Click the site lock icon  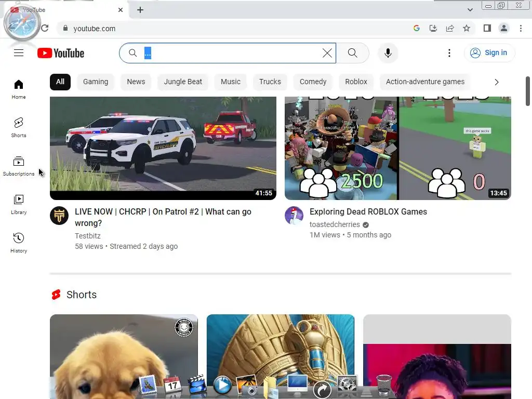65,28
